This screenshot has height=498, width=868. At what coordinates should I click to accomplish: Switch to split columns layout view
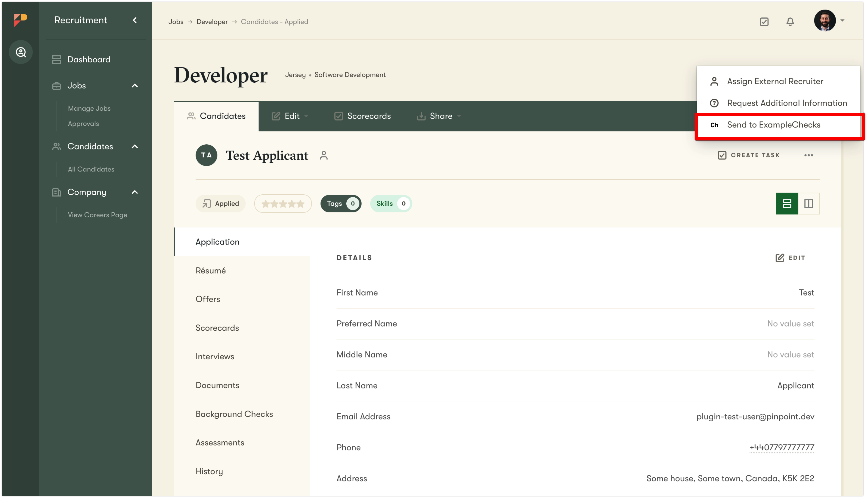point(809,204)
